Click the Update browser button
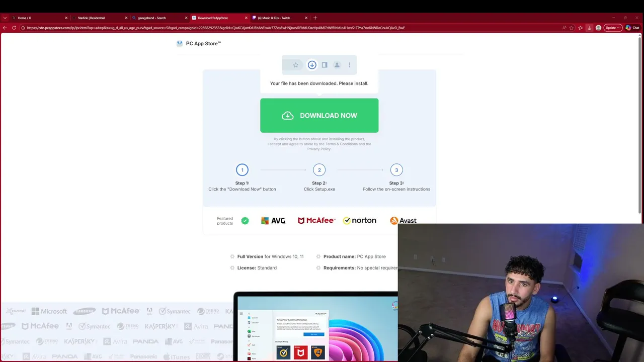Image resolution: width=644 pixels, height=362 pixels. click(x=613, y=28)
